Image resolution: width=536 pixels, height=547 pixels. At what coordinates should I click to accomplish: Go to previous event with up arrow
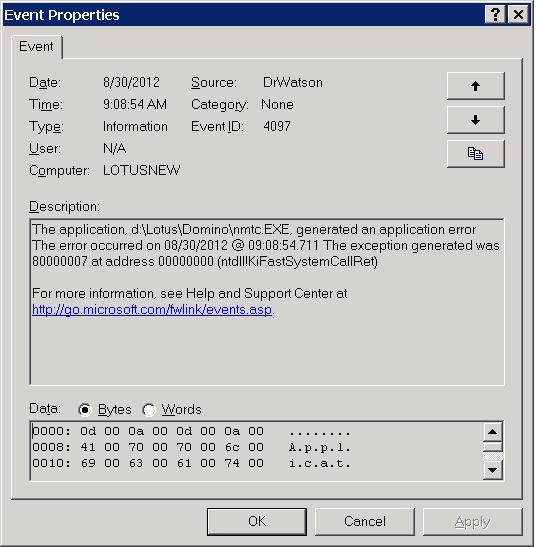476,86
